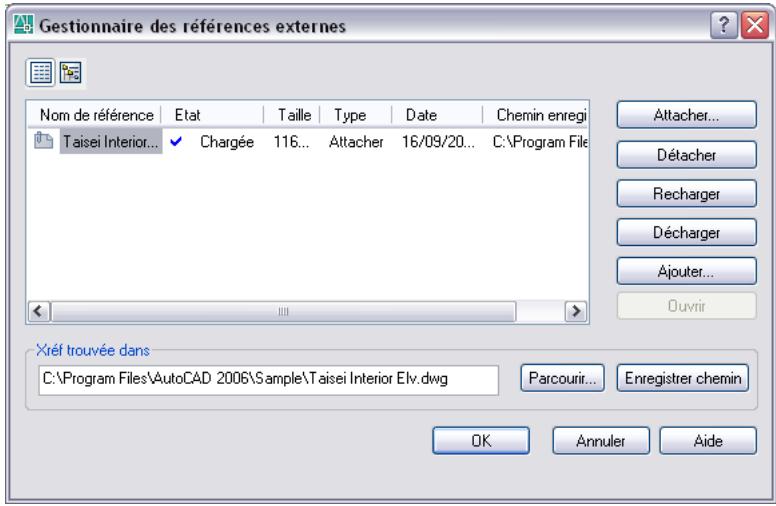Cancel with the Annuler button

tap(601, 441)
